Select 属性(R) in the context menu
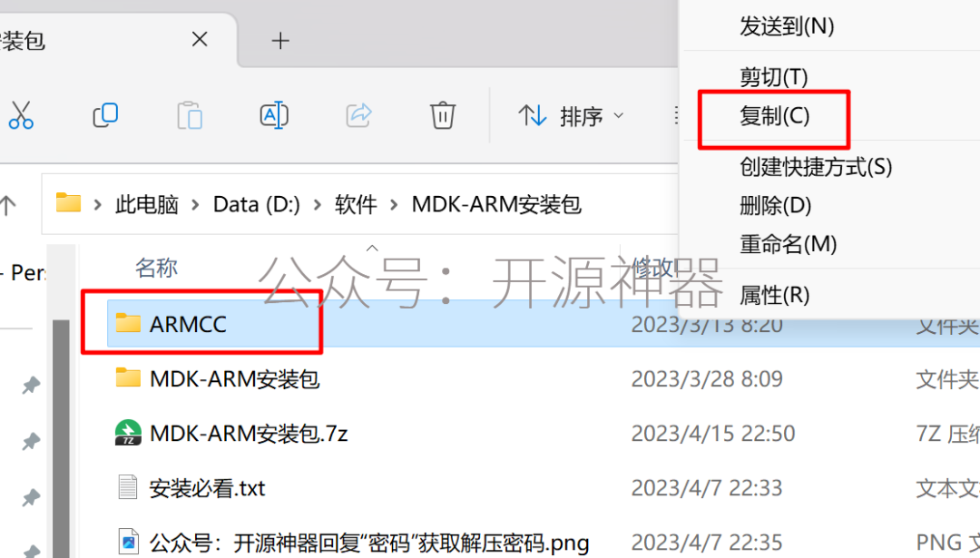This screenshot has width=980, height=558. point(774,295)
